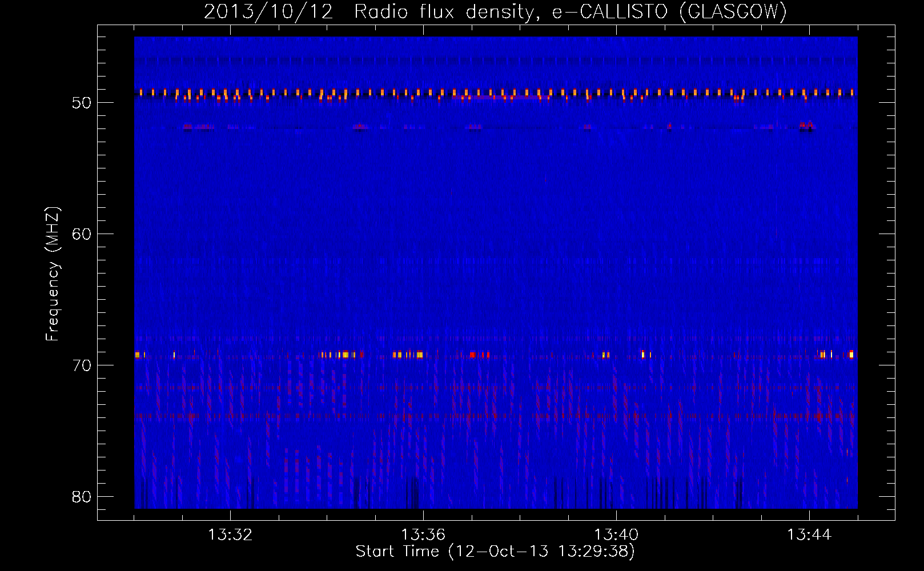Click the "Start Time (12-Oct-13 13:29:38)" label
This screenshot has width=924, height=571.
coord(495,552)
